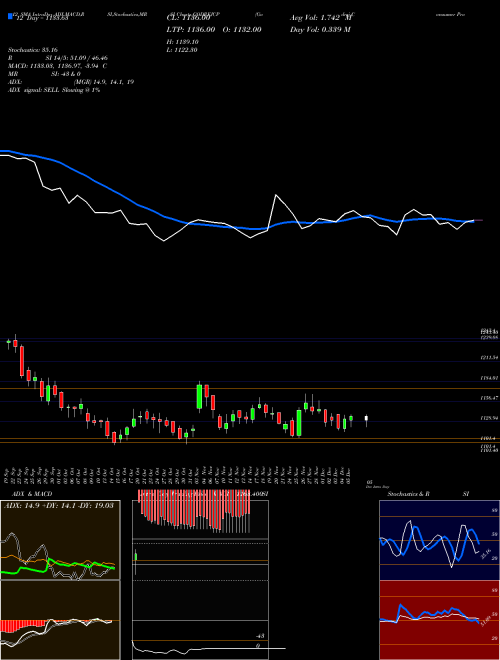Select the '(MGR) 14.9, 14.1, 19' ADX values

104,82
